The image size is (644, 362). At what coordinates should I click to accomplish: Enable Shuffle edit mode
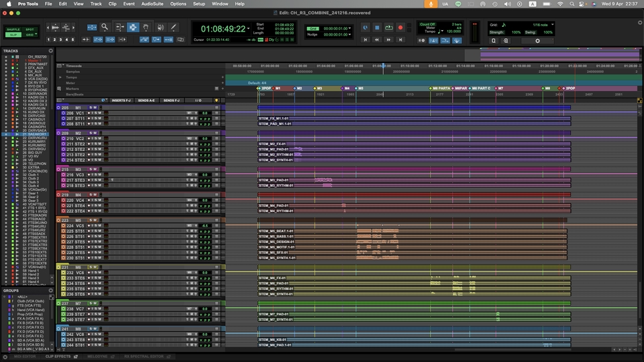[x=13, y=29]
